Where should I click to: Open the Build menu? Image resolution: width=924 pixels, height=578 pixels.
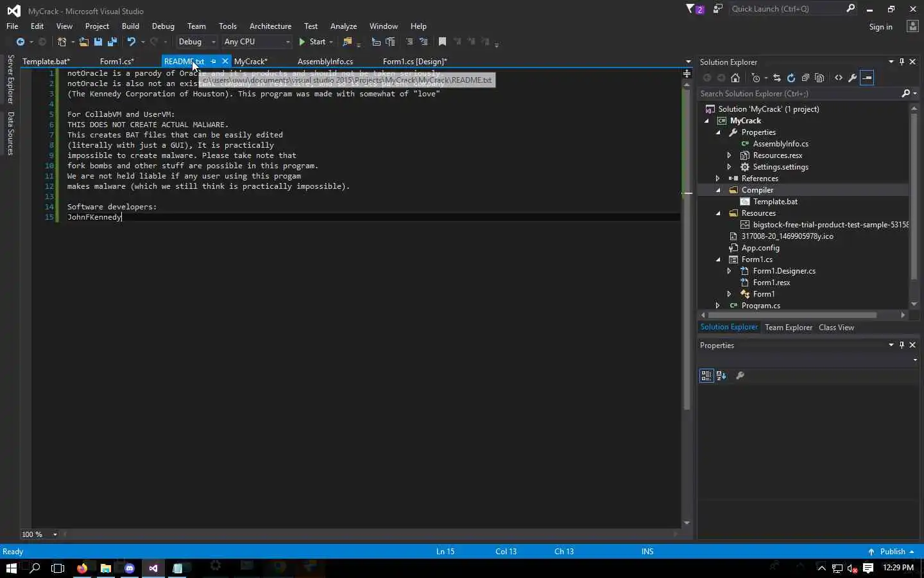click(x=130, y=26)
